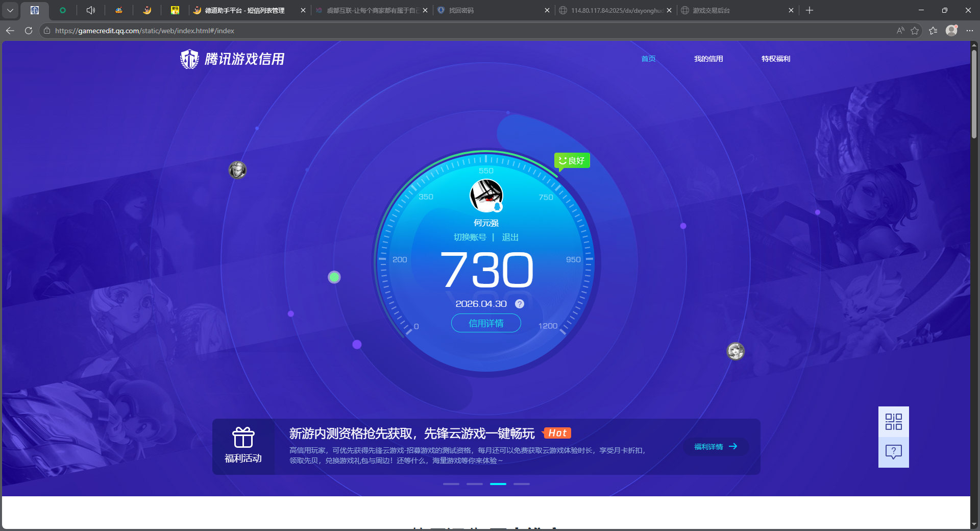The width and height of the screenshot is (980, 531).
Task: Restore down the browser window
Action: click(x=945, y=10)
